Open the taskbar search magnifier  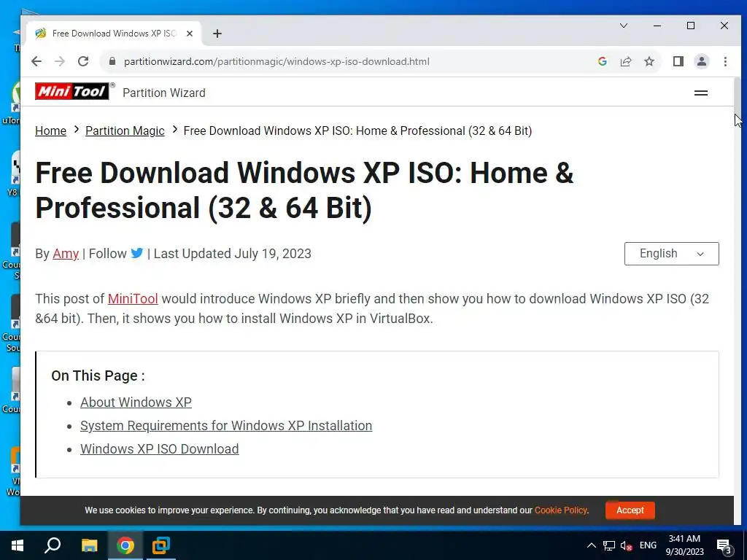tap(53, 545)
